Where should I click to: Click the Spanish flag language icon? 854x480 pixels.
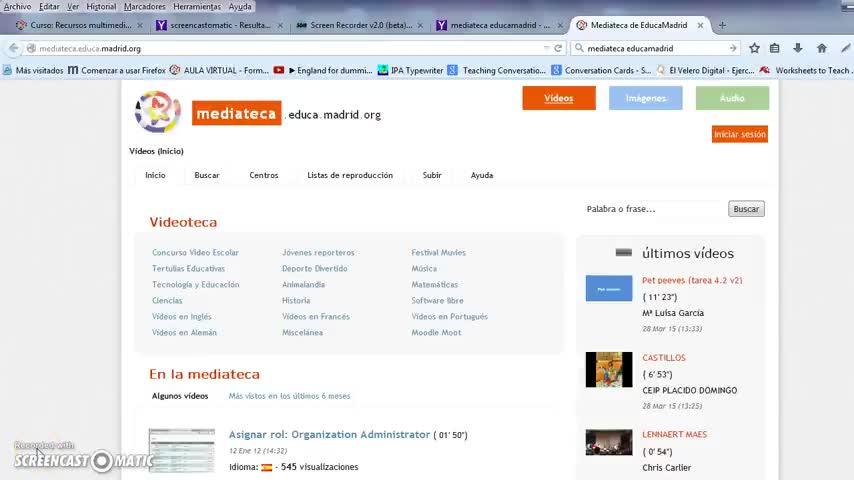point(266,467)
